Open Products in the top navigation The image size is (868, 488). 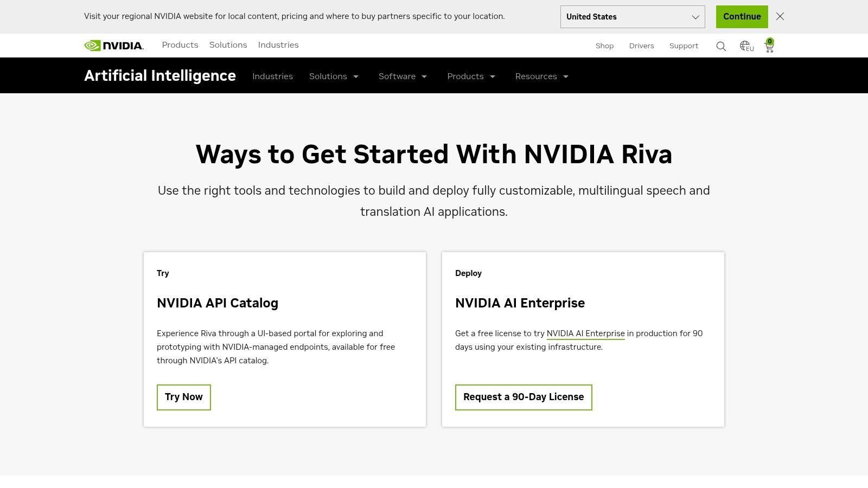[180, 45]
